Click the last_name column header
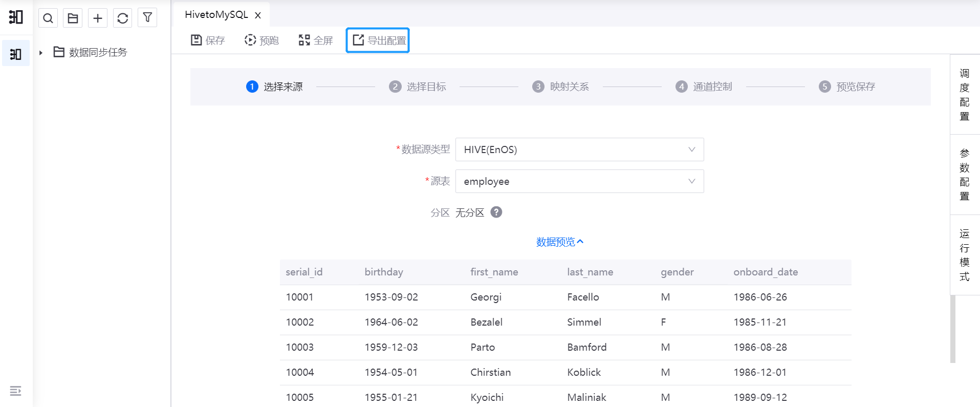 pyautogui.click(x=590, y=272)
